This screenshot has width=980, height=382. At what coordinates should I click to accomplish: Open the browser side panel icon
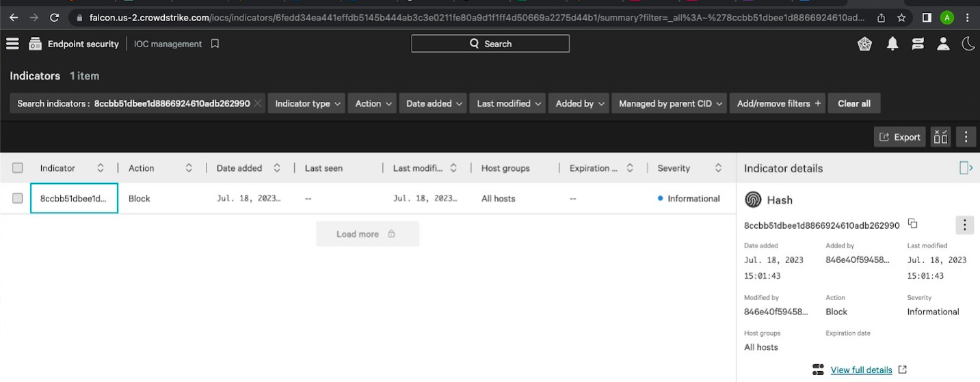927,18
